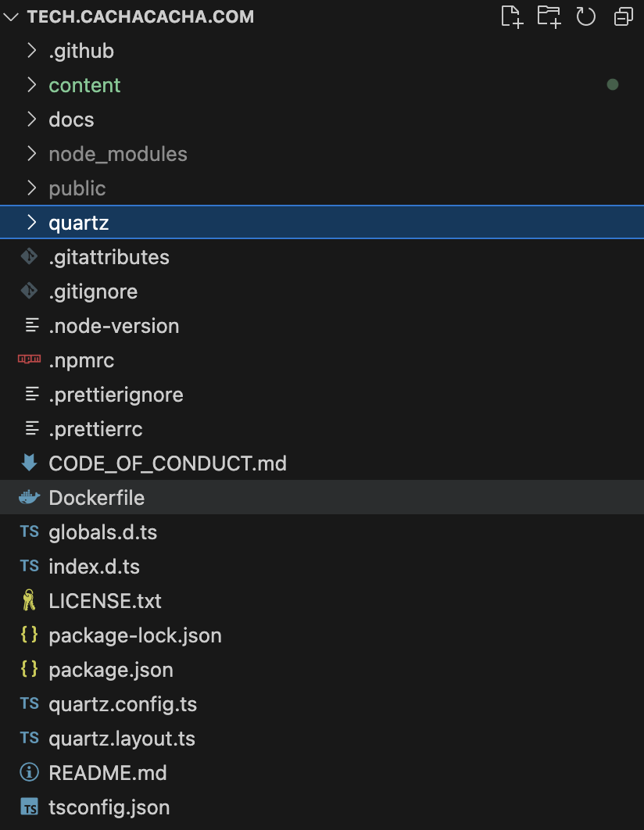Screen dimensions: 644x830
Task: Select the quartz folder
Action: click(78, 223)
